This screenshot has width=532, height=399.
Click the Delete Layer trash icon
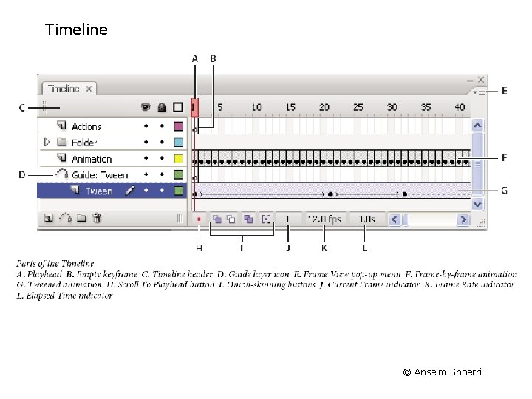click(97, 218)
